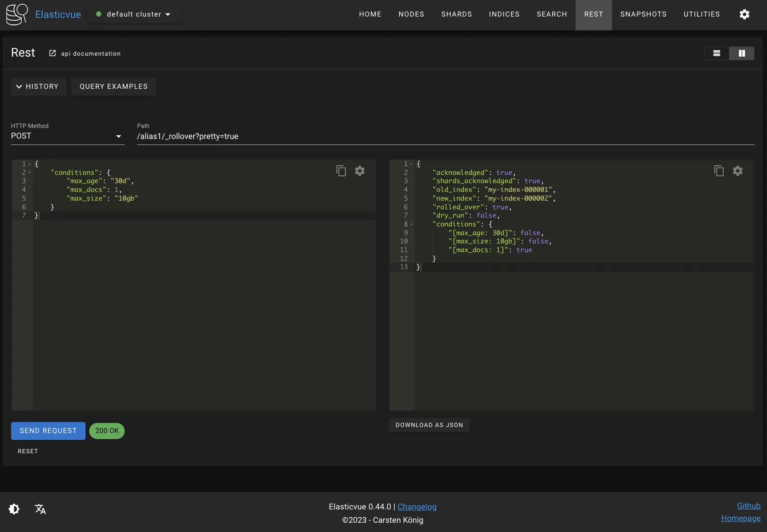Click the Elasticvue logo icon
The image size is (767, 532).
(x=17, y=14)
